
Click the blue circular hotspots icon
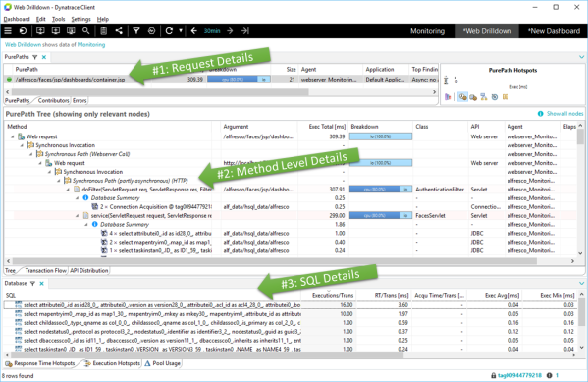[x=495, y=97]
